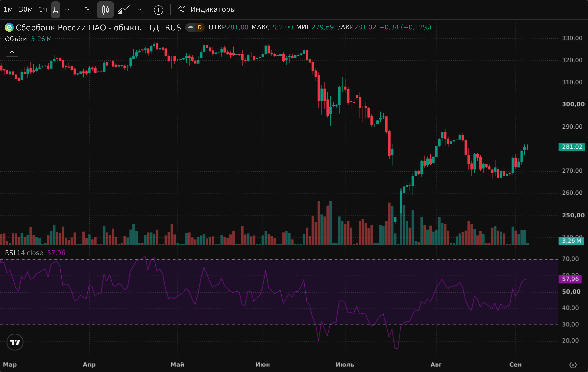Click the 70,00 RSI axis label
Image resolution: width=588 pixels, height=372 pixels.
point(570,259)
